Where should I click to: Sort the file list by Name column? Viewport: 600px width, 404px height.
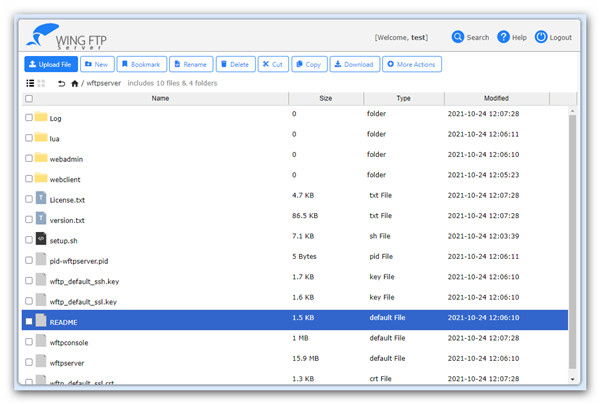[160, 99]
